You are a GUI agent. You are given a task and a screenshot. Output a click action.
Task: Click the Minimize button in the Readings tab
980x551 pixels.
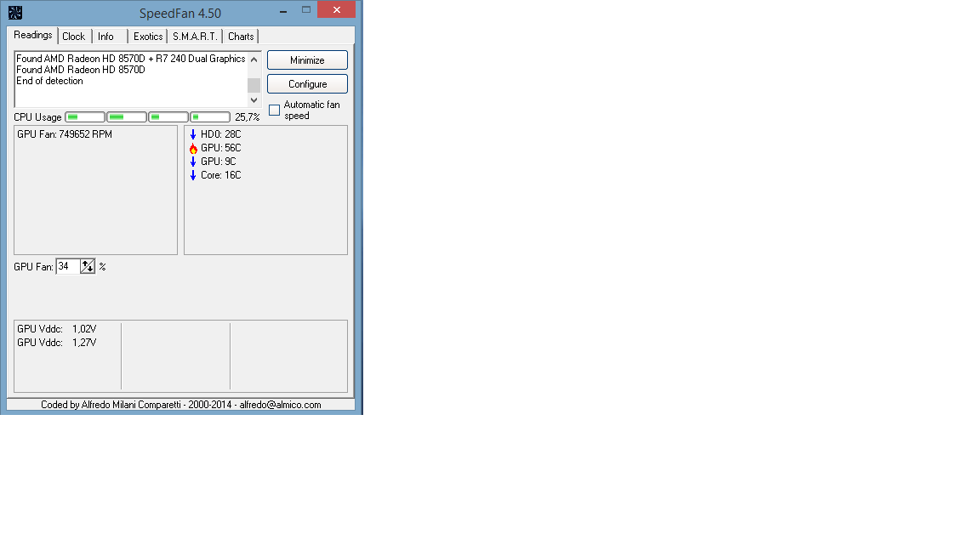click(x=307, y=60)
